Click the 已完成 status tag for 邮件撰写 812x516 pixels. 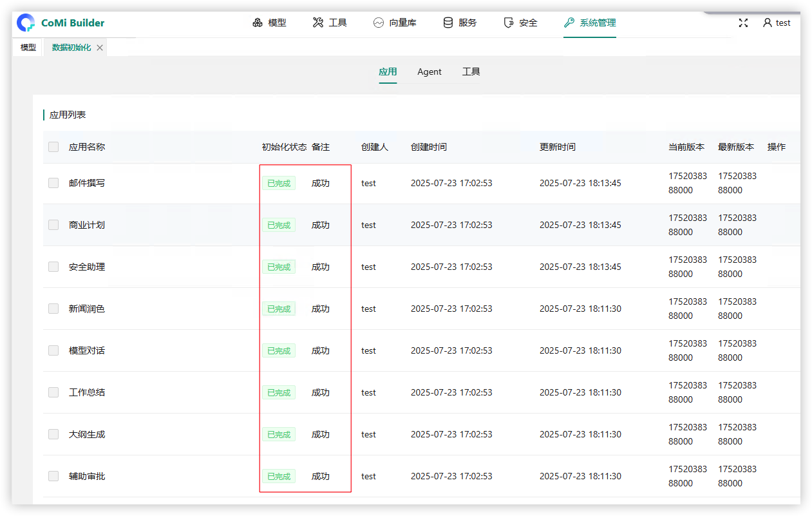pyautogui.click(x=279, y=183)
